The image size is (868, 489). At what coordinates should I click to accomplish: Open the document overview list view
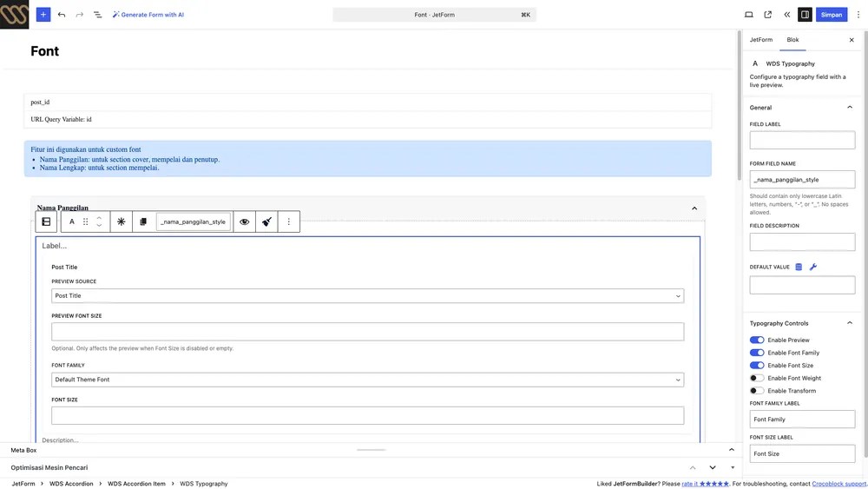[x=97, y=15]
